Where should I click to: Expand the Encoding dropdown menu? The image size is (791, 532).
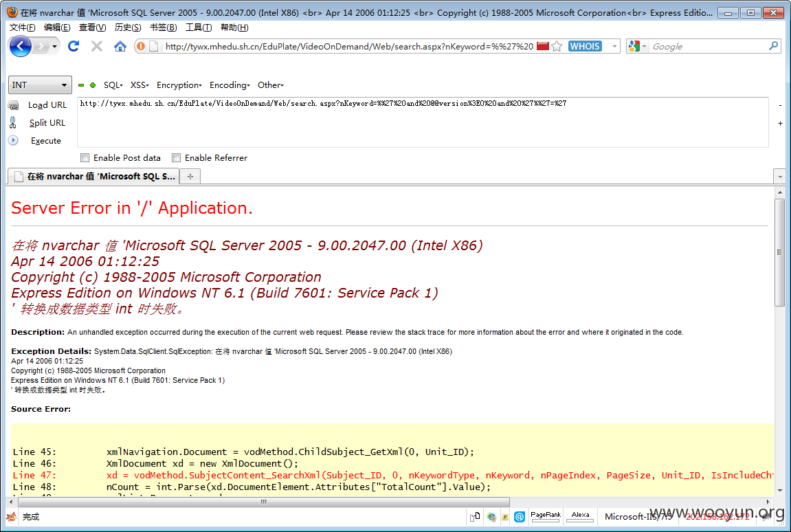tap(230, 85)
